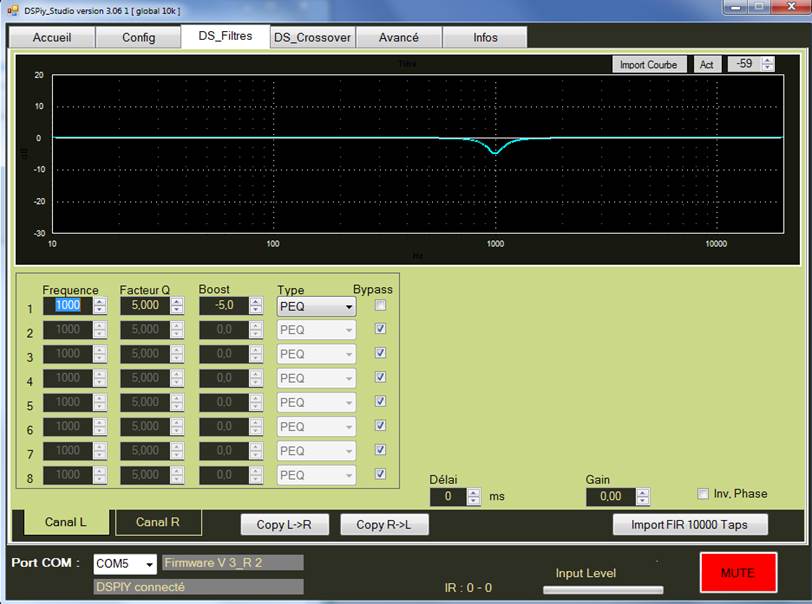Open the Type dropdown for filter 6
Screen dimensions: 812x604
pos(316,427)
